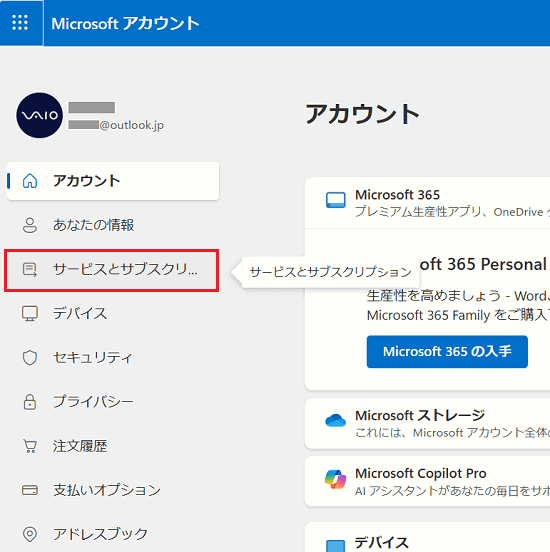Open あなたの情報 in the sidebar

(113, 225)
